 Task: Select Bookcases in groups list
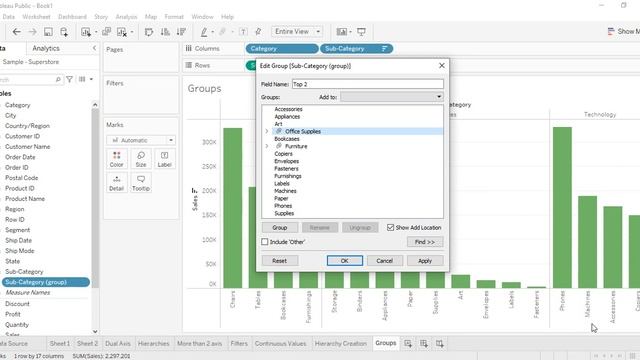(287, 139)
